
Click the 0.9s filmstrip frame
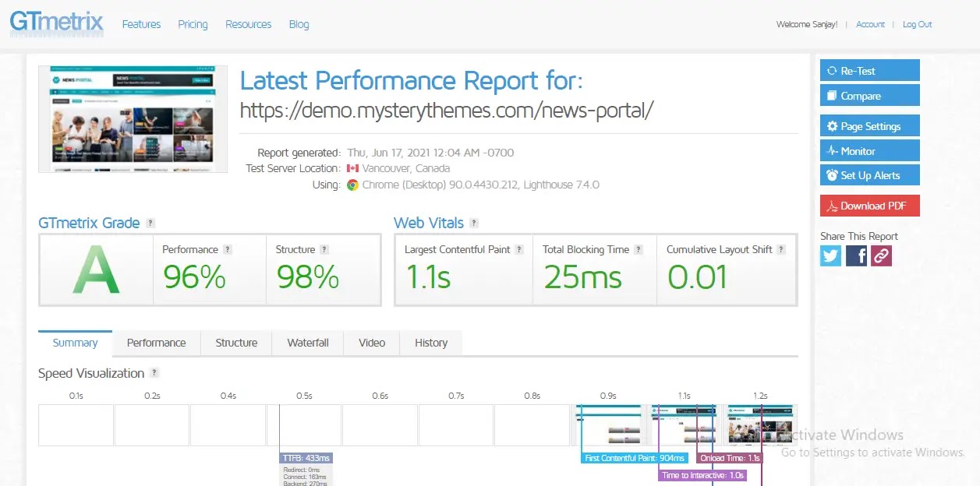pyautogui.click(x=608, y=425)
